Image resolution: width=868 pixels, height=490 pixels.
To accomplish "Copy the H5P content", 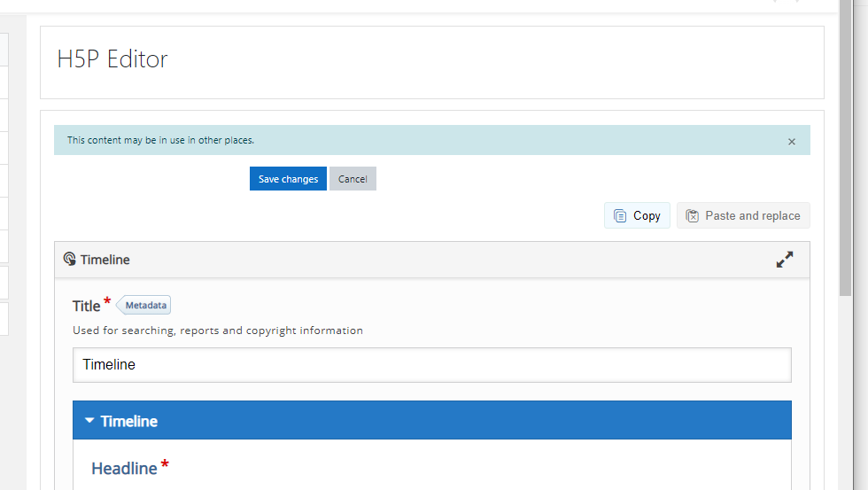I will [x=637, y=215].
